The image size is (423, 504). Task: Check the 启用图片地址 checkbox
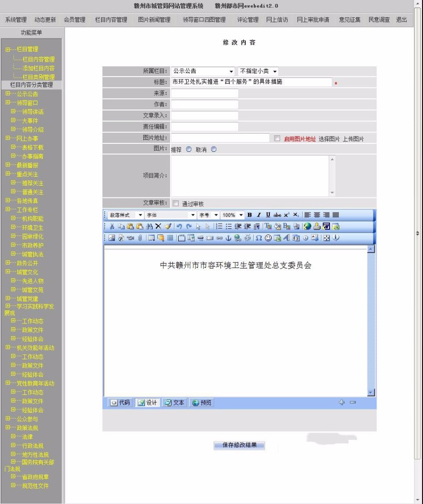[277, 138]
